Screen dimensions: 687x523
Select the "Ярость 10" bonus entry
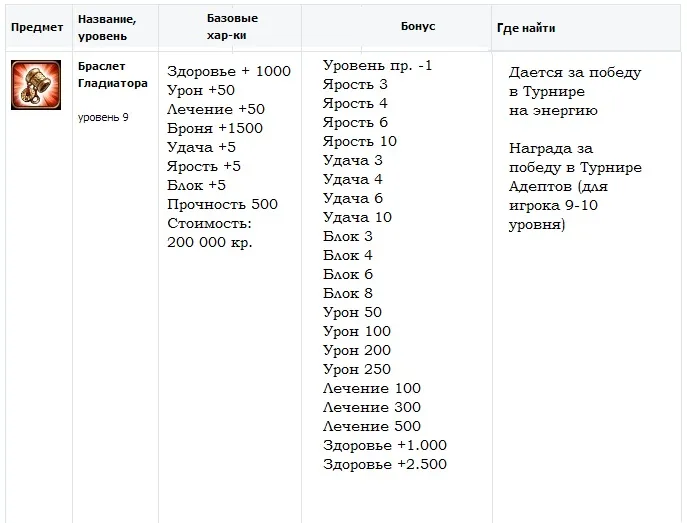(x=360, y=141)
